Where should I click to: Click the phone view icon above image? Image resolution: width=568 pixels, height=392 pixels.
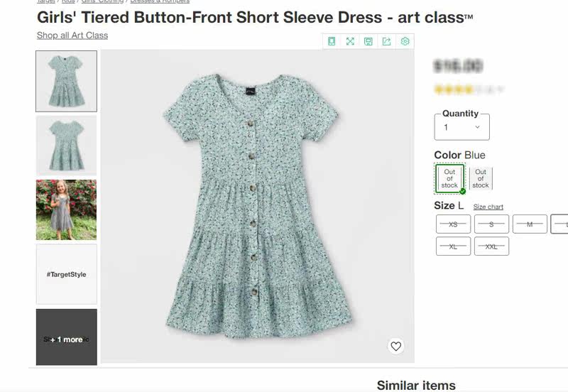point(332,41)
